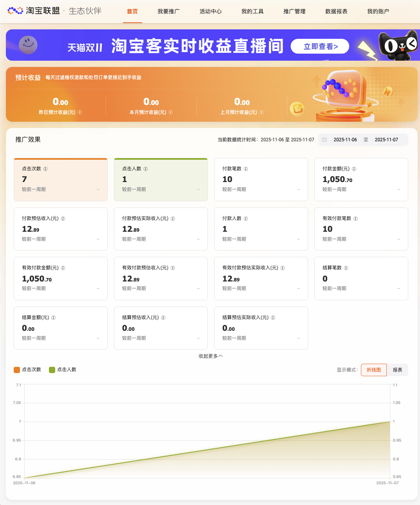
Task: Click calendar icon in date range picker
Action: point(324,140)
